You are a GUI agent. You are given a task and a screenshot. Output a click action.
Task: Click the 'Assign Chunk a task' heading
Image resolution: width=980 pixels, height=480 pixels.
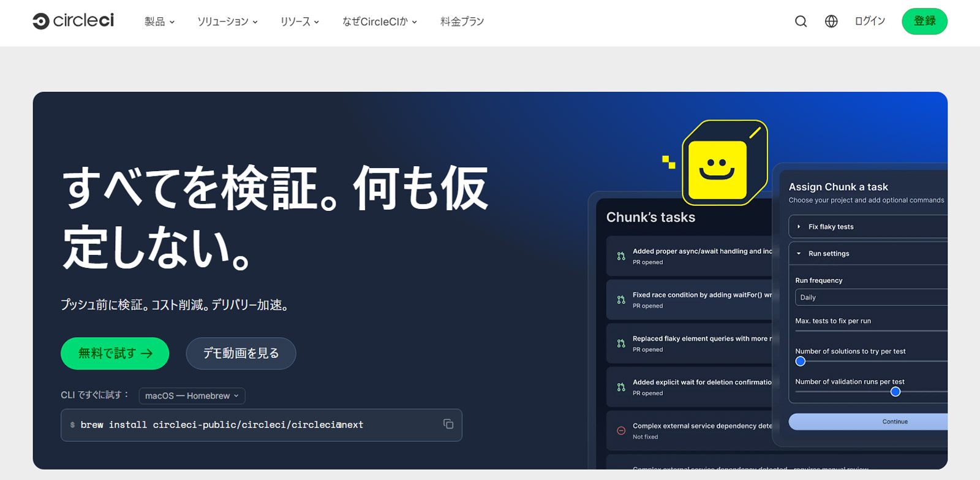(x=838, y=187)
